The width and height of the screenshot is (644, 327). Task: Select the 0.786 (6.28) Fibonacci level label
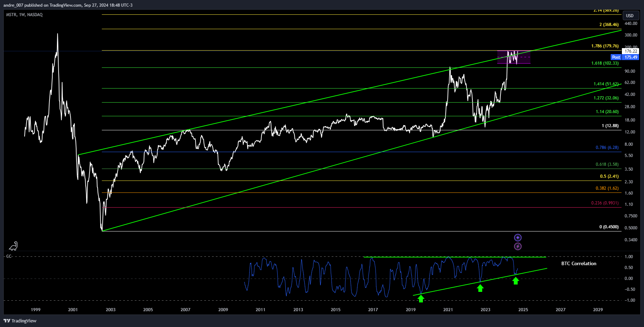click(x=607, y=148)
